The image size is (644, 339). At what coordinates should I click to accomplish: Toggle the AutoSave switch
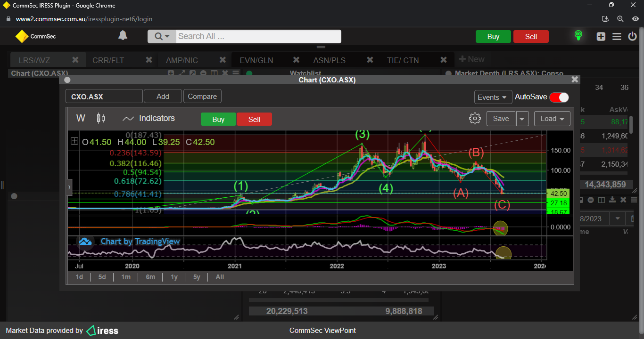click(x=559, y=97)
